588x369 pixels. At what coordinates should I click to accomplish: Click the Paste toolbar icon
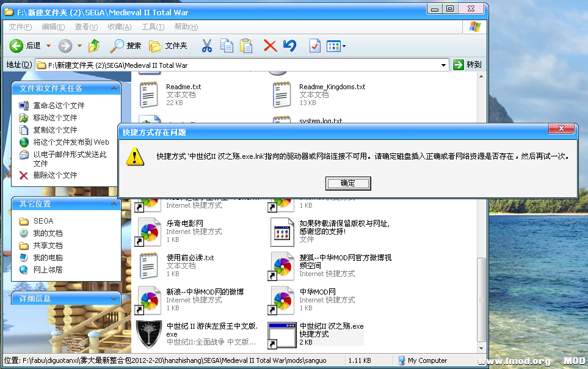tap(247, 45)
